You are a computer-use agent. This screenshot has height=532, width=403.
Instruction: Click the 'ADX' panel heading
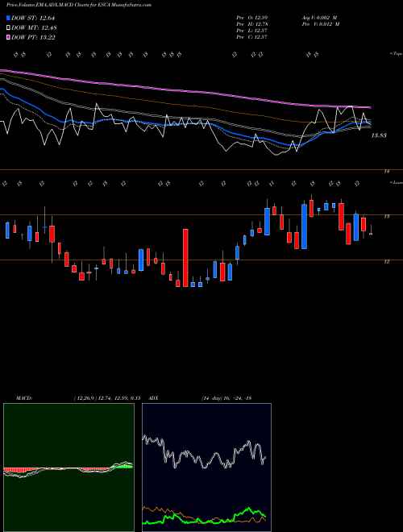pos(154,398)
